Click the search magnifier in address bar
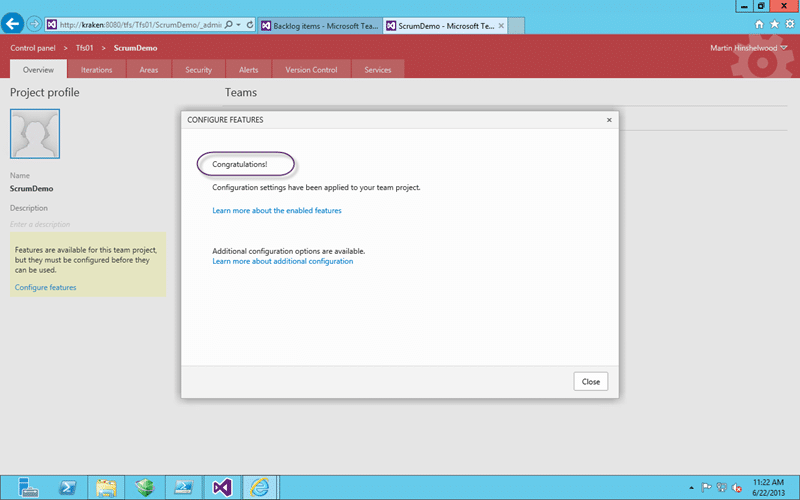The height and width of the screenshot is (500, 800). point(229,24)
